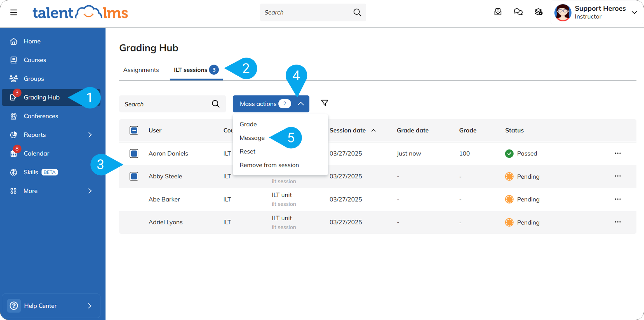This screenshot has width=644, height=320.
Task: Click the Pending status for Abe Barker
Action: click(x=522, y=199)
